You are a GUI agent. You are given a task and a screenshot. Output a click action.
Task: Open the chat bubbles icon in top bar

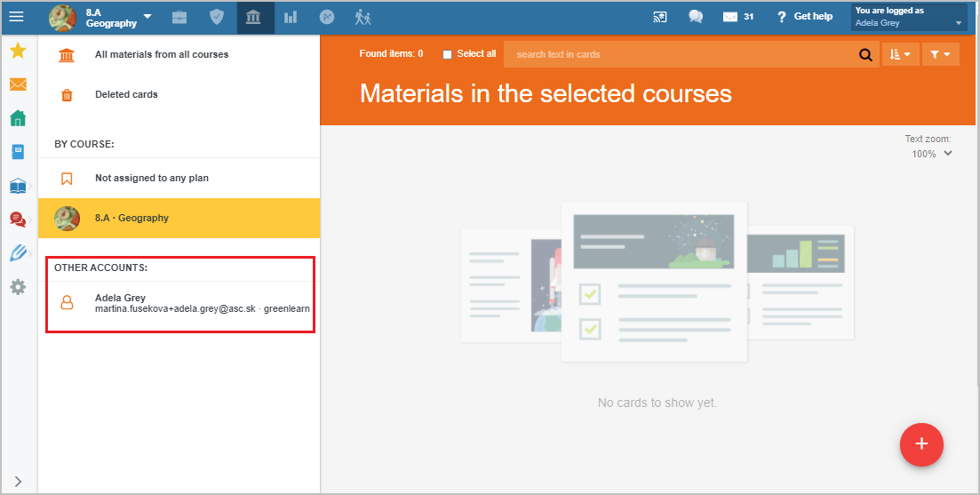pyautogui.click(x=696, y=17)
